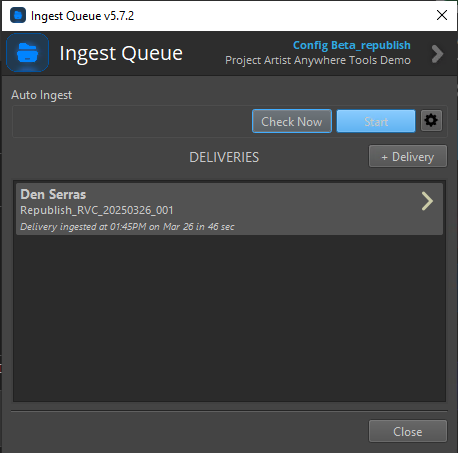
Task: Click the DELIVERIES section heading
Action: 224,157
